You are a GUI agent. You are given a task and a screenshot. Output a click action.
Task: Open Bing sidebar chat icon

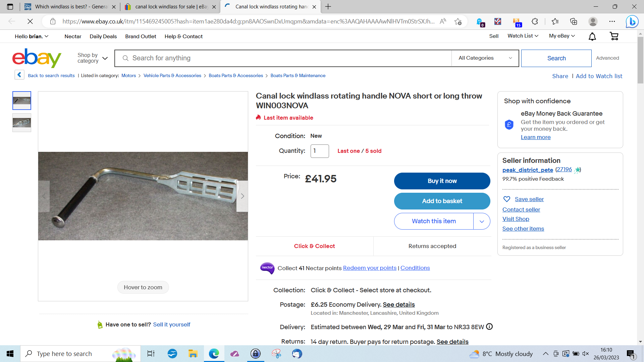632,21
